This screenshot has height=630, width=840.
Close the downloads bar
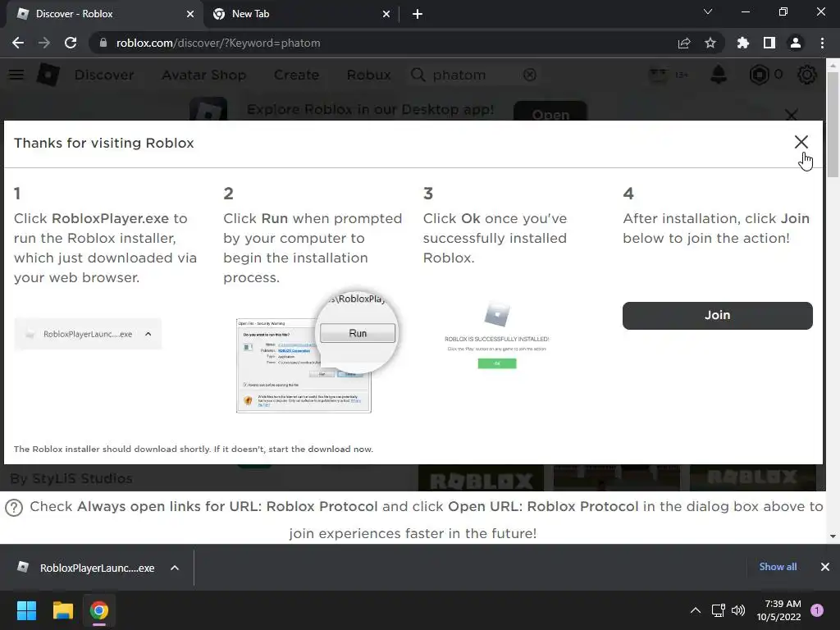click(x=825, y=567)
